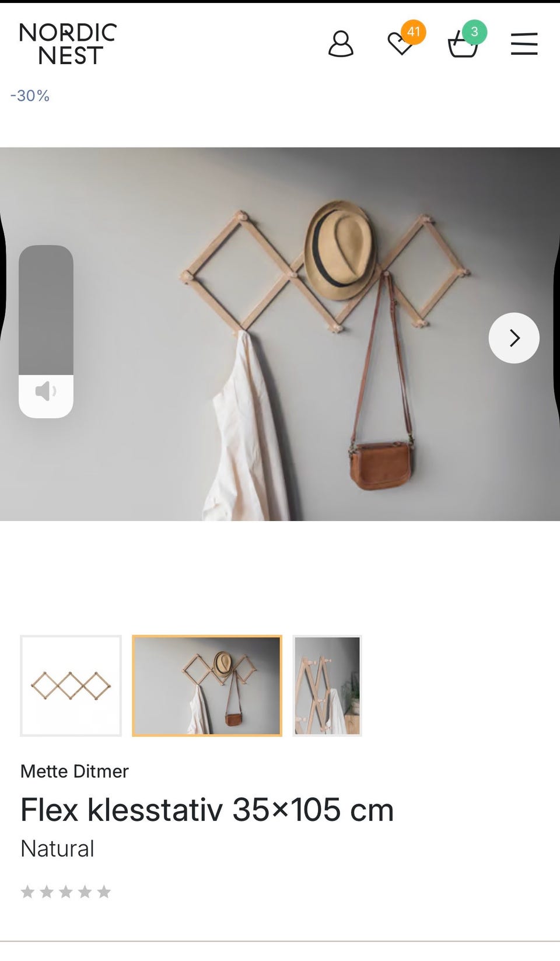Open the user account icon

point(341,44)
